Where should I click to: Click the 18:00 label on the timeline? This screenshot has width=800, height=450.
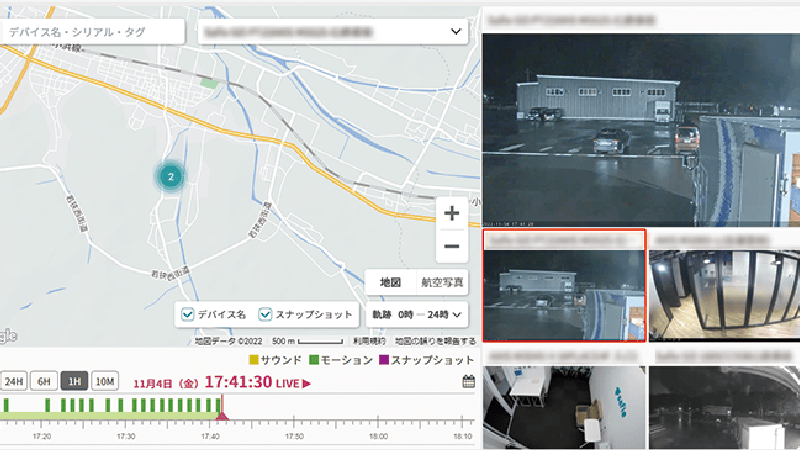click(x=378, y=437)
